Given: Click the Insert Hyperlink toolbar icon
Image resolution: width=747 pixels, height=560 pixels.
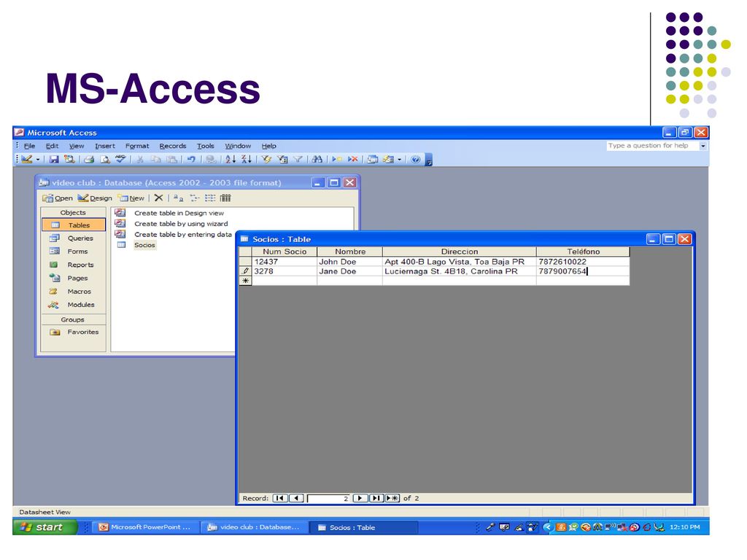Looking at the screenshot, I should point(211,160).
